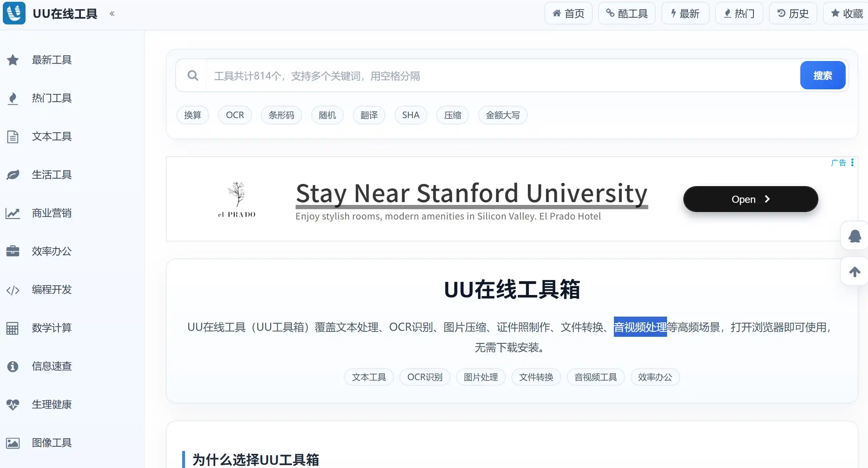This screenshot has width=868, height=468.
Task: Select the SHA keyword tag
Action: (411, 115)
